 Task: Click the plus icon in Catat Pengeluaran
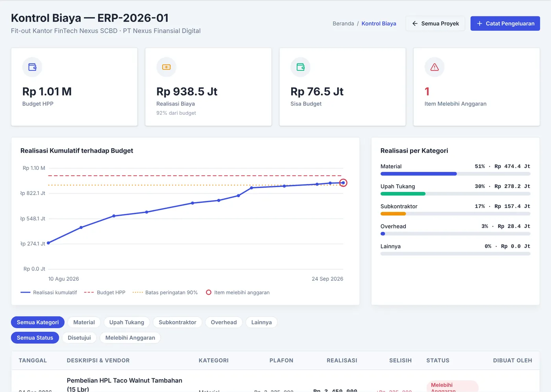coord(479,24)
